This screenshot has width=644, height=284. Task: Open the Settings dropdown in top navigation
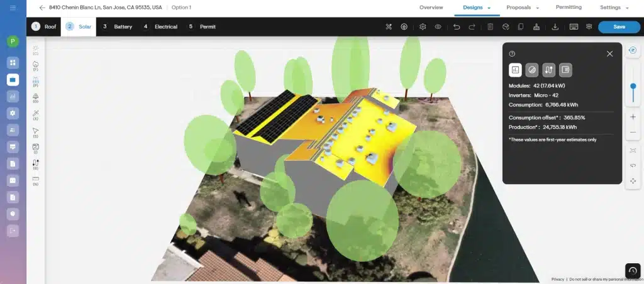pos(627,8)
